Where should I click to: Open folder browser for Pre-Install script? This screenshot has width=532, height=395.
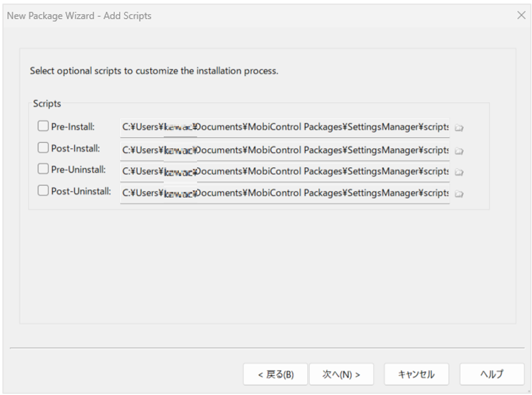[459, 128]
